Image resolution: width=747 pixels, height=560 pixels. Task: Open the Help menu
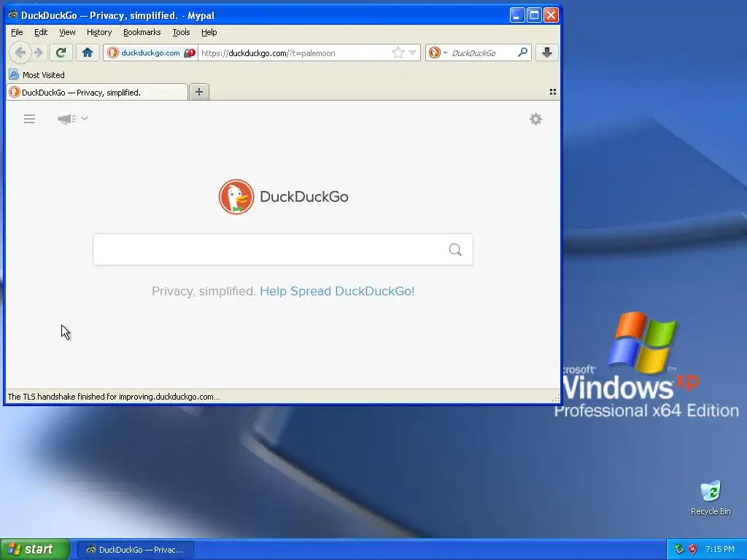click(x=209, y=32)
